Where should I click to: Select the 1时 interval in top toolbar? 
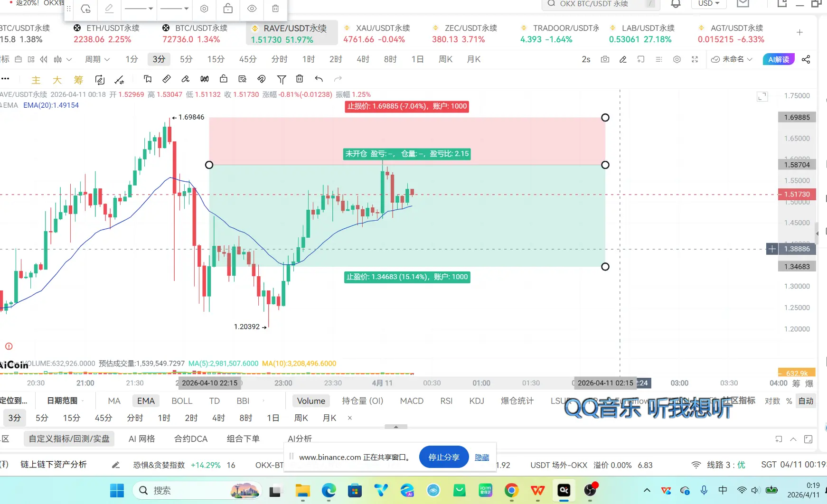pyautogui.click(x=309, y=59)
